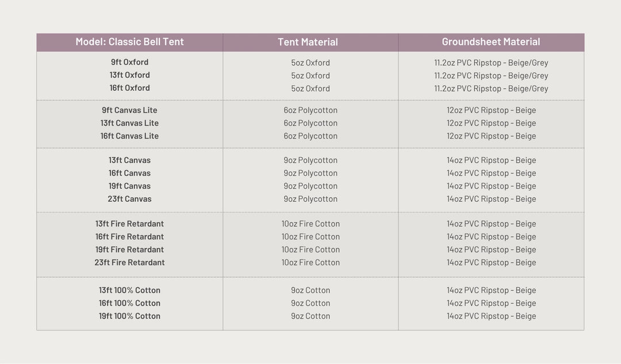This screenshot has width=621, height=364.
Task: Click the "13ft Canvas Lite" model name
Action: tap(129, 123)
